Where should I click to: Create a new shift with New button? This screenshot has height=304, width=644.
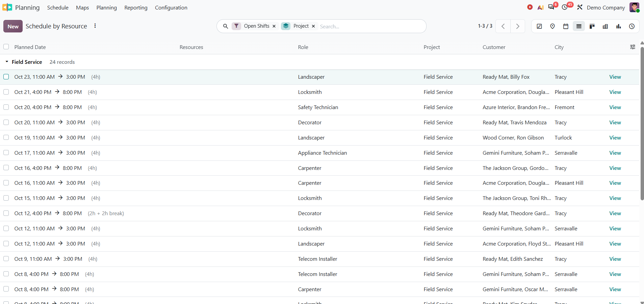pyautogui.click(x=13, y=26)
